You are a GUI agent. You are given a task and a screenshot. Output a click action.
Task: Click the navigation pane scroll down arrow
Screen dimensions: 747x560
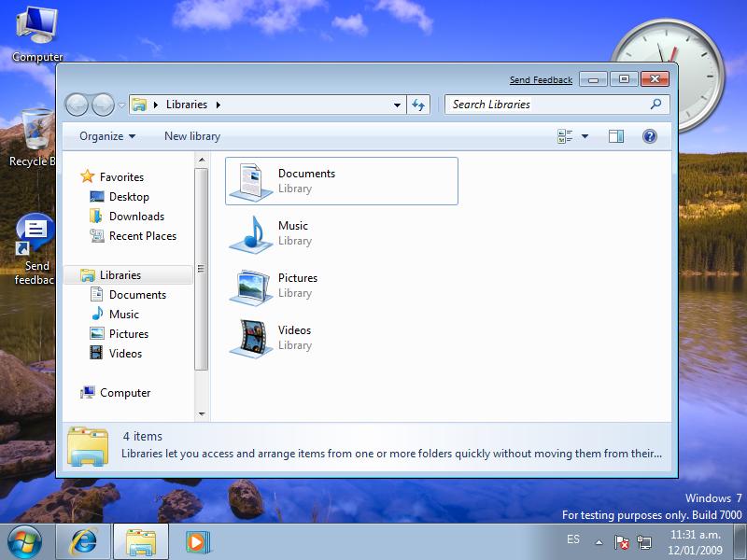202,413
